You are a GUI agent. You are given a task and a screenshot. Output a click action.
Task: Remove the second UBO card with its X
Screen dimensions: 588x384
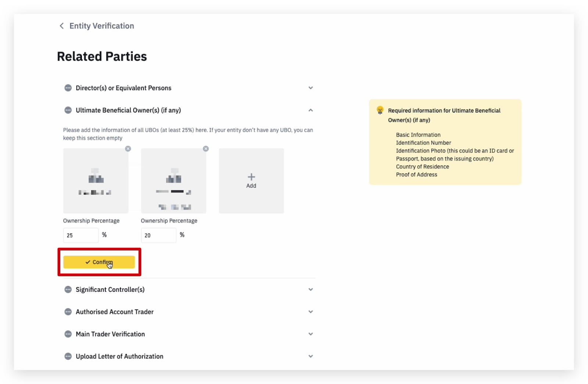tap(206, 149)
